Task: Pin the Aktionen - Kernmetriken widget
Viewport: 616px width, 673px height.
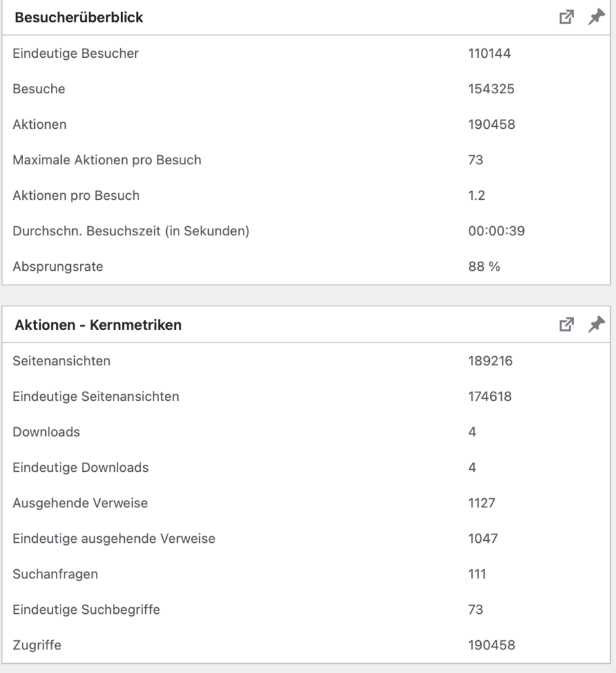Action: 596,324
